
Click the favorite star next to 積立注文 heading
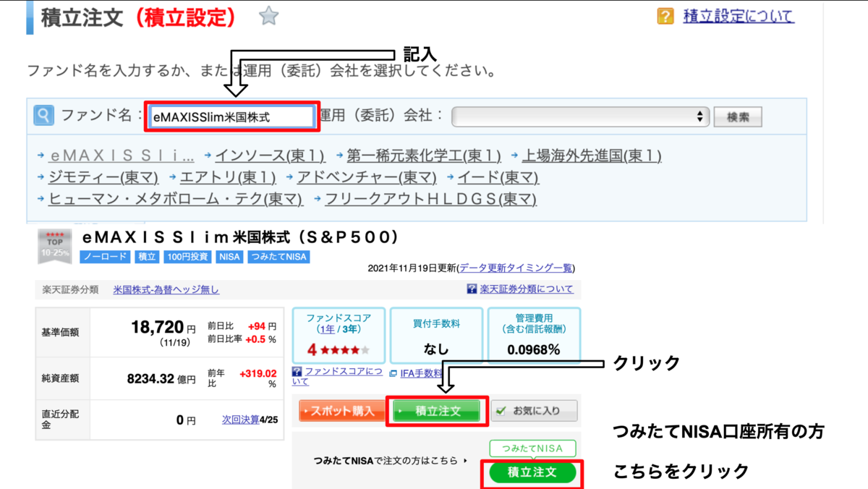pos(269,16)
